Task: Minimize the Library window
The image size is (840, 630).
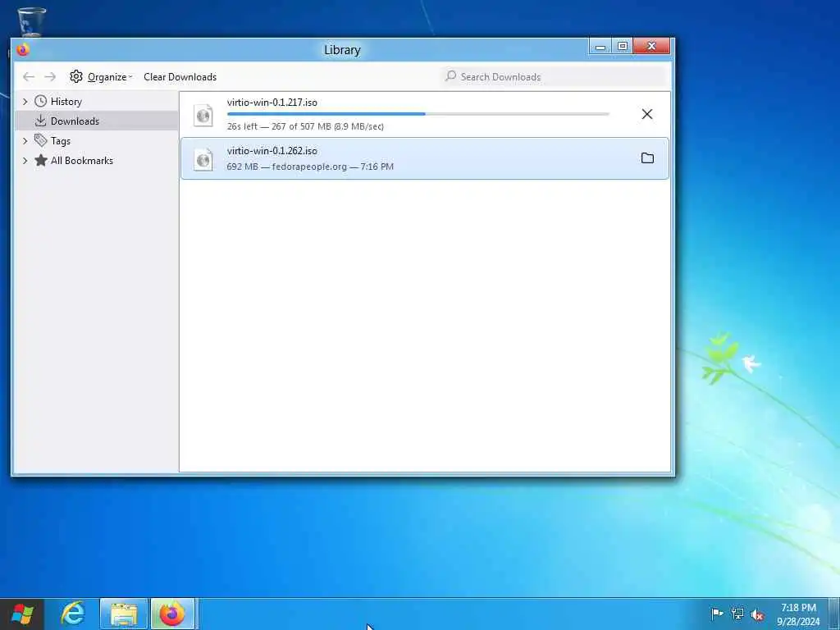Action: click(600, 47)
